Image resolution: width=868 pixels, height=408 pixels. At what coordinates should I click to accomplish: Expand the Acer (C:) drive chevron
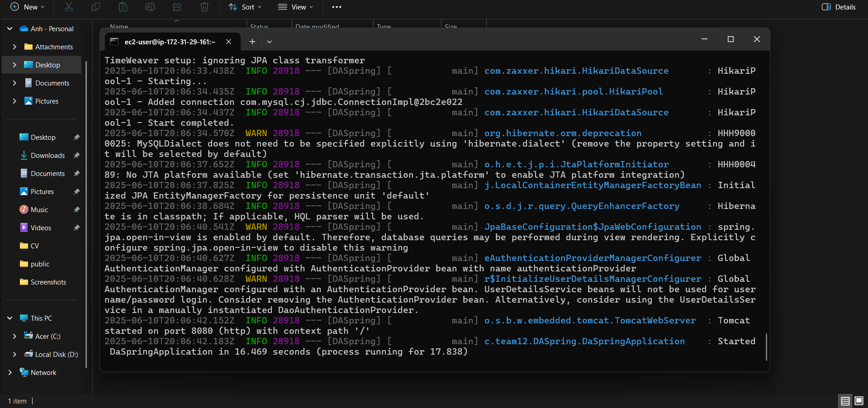(14, 336)
